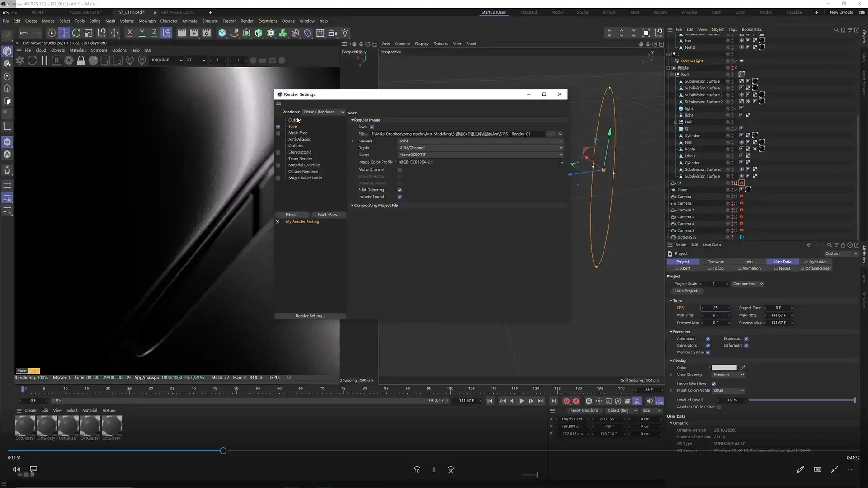
Task: Open Render Settings via its toolbar icon
Action: click(206, 33)
